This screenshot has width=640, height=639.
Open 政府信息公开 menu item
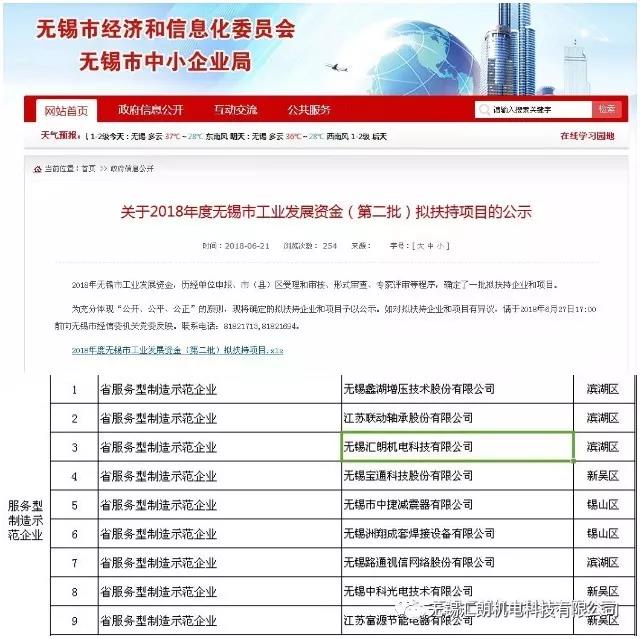click(x=150, y=109)
